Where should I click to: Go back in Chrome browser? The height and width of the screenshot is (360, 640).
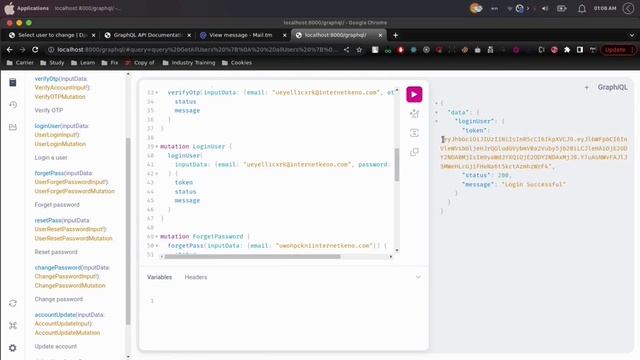9,49
